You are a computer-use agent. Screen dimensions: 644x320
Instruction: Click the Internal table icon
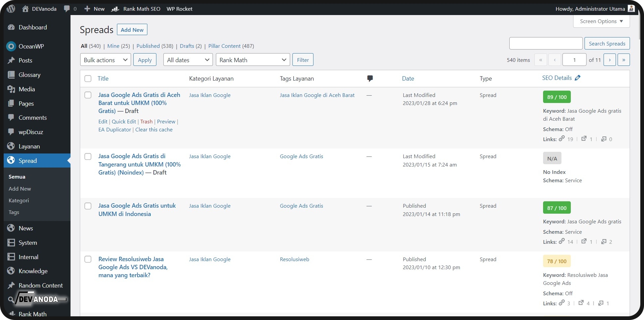(11, 257)
